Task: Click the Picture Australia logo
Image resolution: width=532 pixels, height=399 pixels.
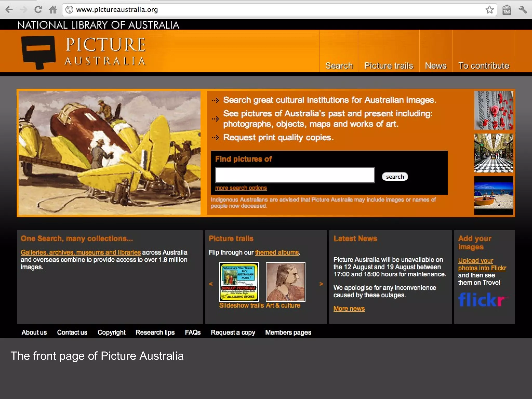Action: pos(83,52)
